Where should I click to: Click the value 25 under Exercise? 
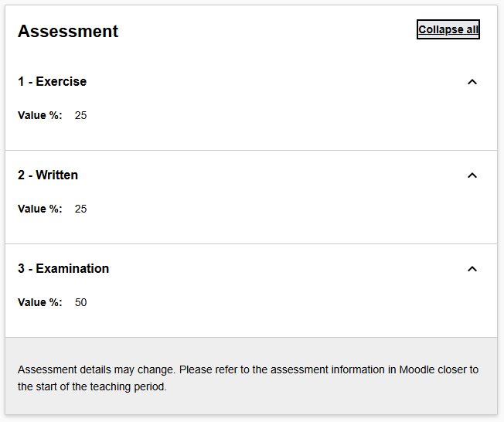coord(81,116)
